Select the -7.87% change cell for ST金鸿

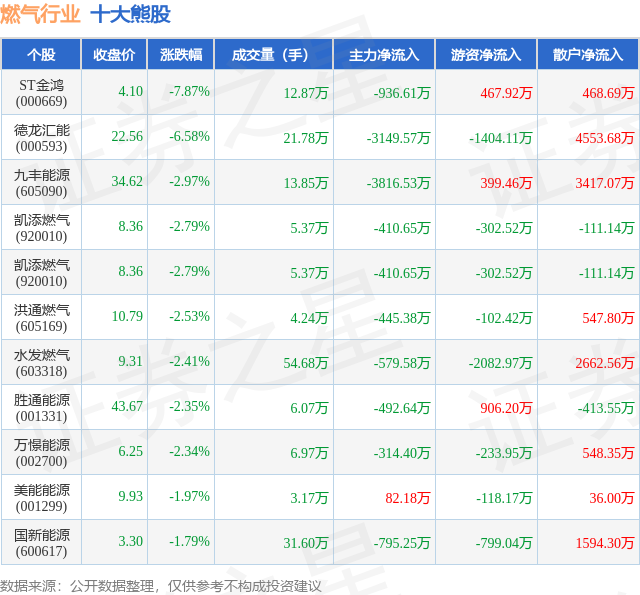click(x=189, y=91)
